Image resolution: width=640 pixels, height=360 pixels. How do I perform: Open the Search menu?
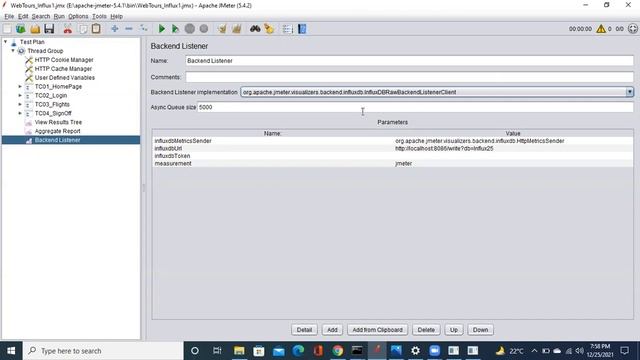click(x=41, y=16)
